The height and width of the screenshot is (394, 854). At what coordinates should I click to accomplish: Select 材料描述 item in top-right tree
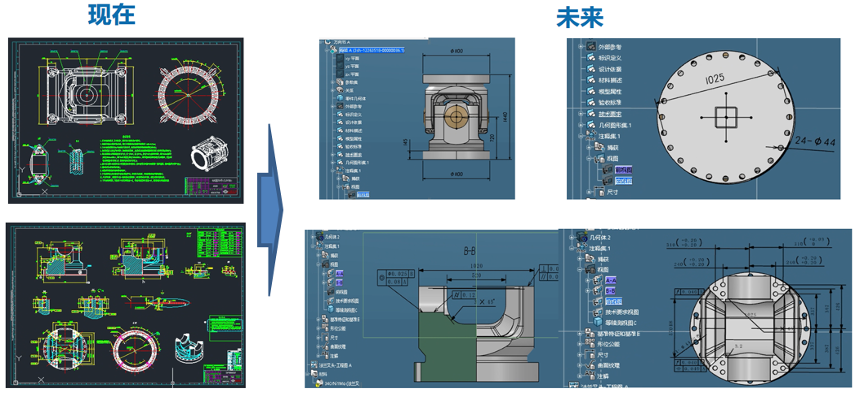pyautogui.click(x=610, y=80)
